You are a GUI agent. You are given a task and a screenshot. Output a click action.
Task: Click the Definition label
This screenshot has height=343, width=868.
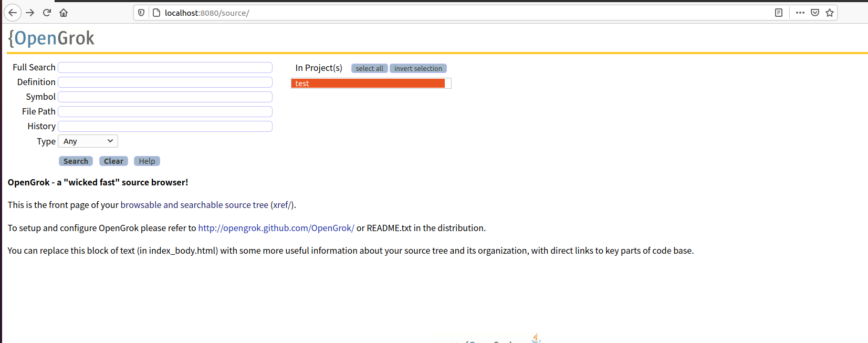(36, 82)
